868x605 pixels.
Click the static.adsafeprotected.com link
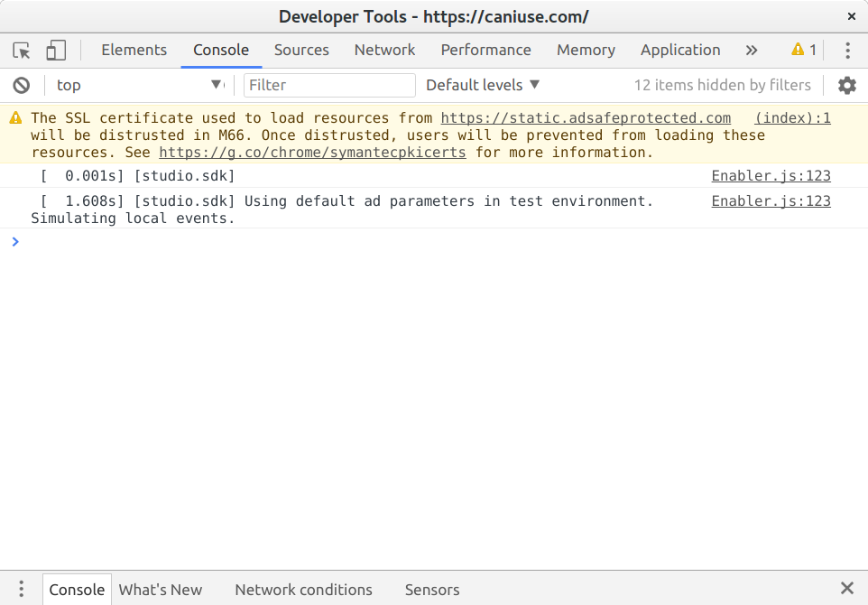pyautogui.click(x=586, y=118)
